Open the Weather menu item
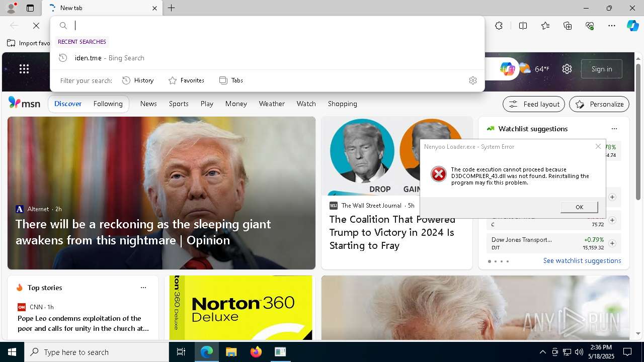 (272, 104)
